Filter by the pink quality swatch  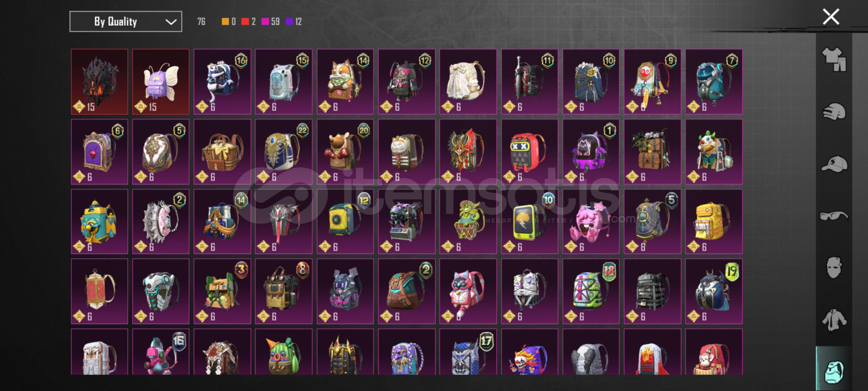point(265,22)
